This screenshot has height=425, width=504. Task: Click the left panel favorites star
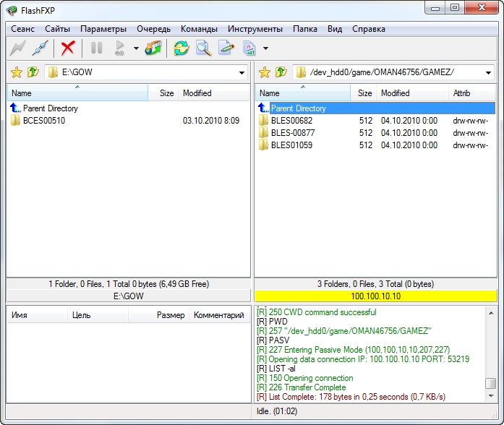coord(17,72)
